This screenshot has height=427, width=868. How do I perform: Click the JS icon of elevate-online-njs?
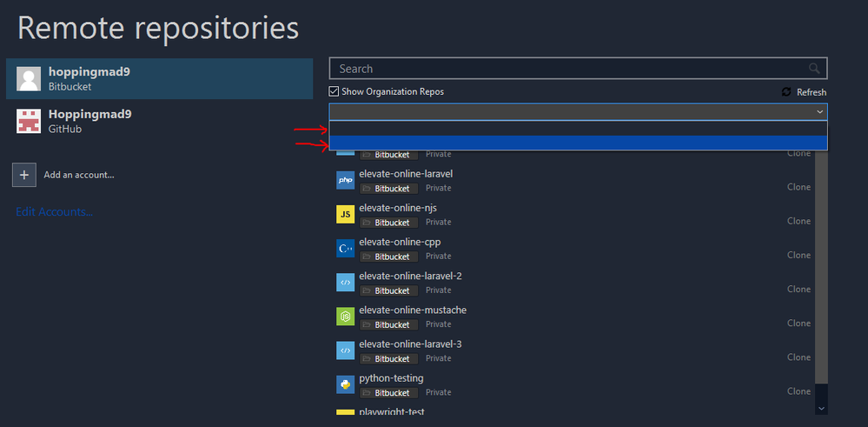[346, 214]
